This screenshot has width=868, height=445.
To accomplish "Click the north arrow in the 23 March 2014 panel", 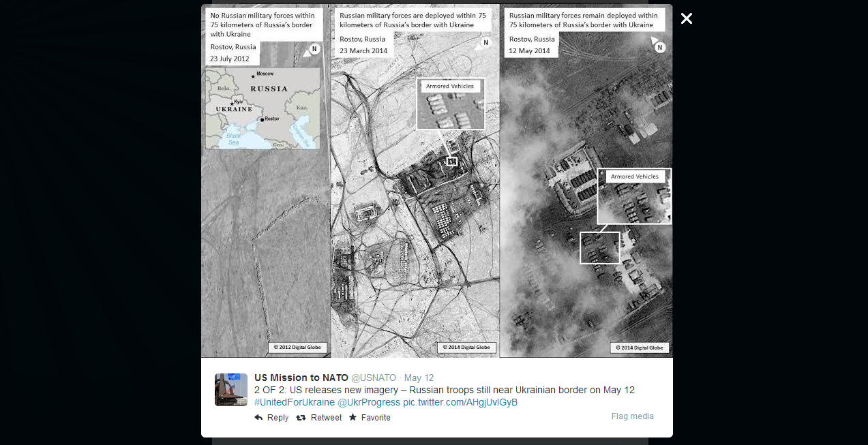I will point(485,42).
